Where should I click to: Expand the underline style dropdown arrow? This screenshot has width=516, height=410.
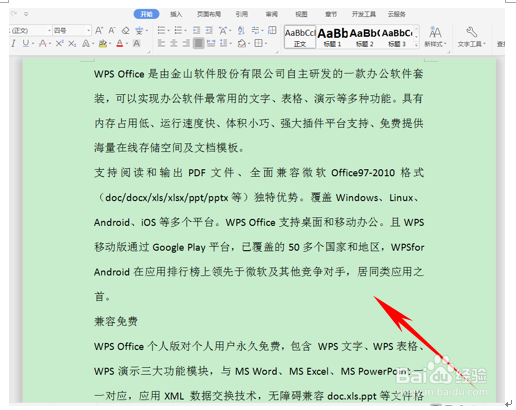[x=33, y=44]
